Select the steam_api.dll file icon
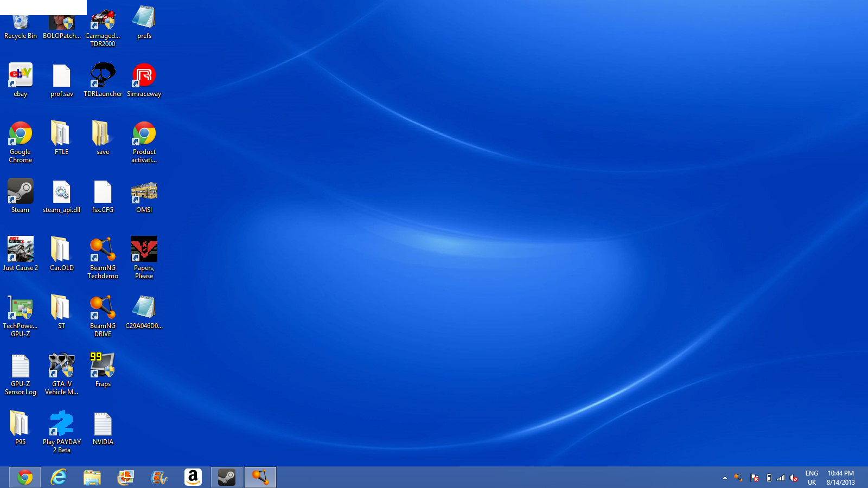Viewport: 868px width, 488px height. 62,196
